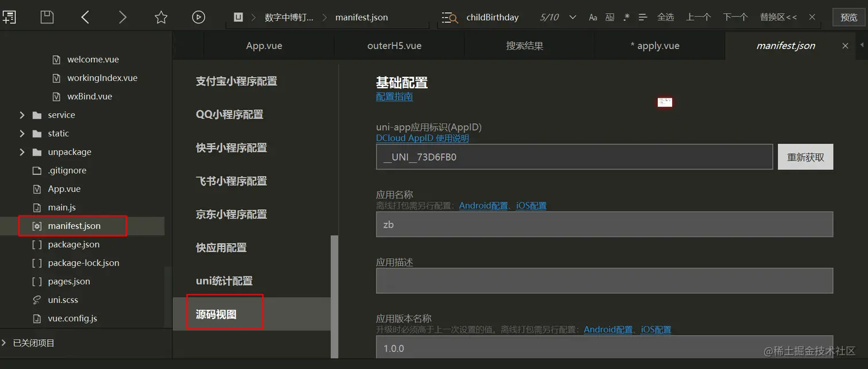Switch to the 搜索结果 tab
This screenshot has width=868, height=369.
(x=525, y=46)
